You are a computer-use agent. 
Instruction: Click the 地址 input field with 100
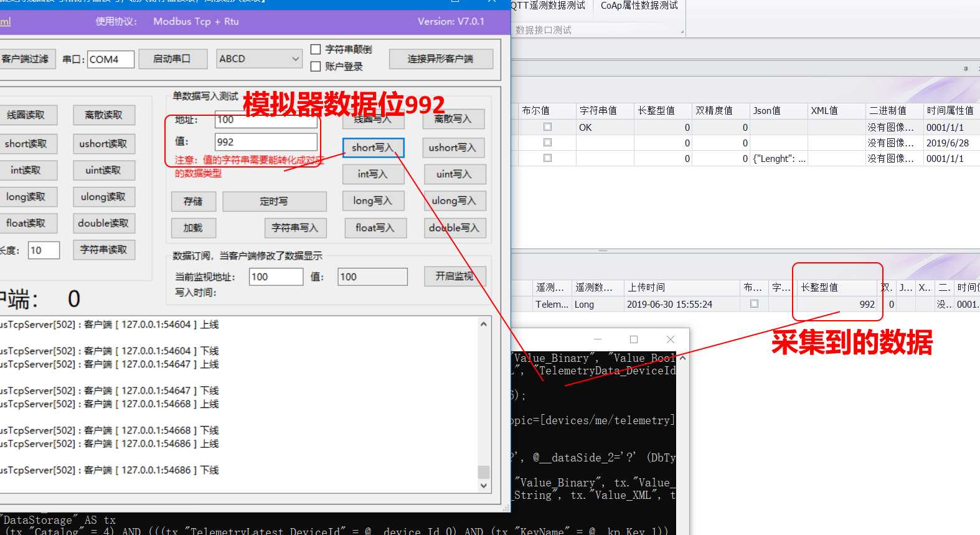point(266,120)
